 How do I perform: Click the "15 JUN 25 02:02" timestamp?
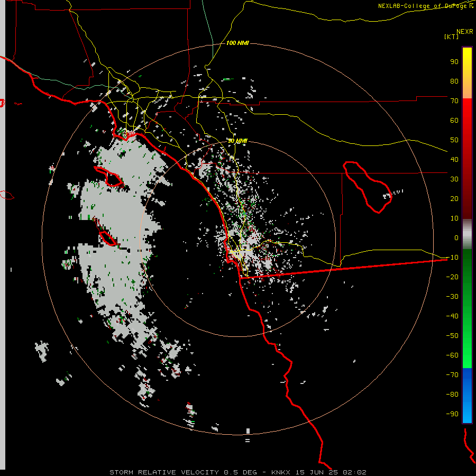[331, 472]
